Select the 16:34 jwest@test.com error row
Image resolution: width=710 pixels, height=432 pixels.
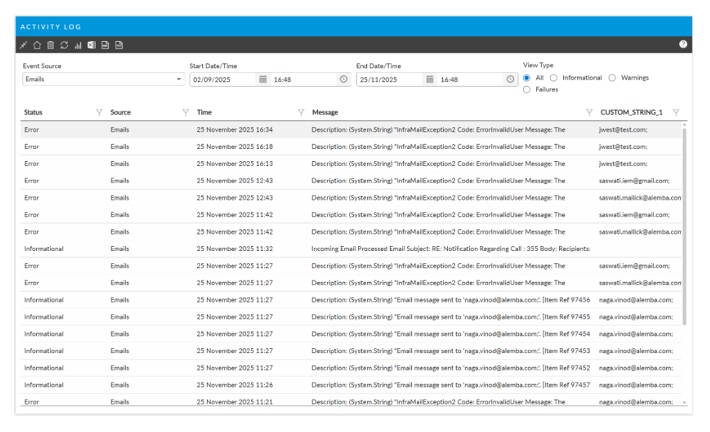[x=350, y=129]
